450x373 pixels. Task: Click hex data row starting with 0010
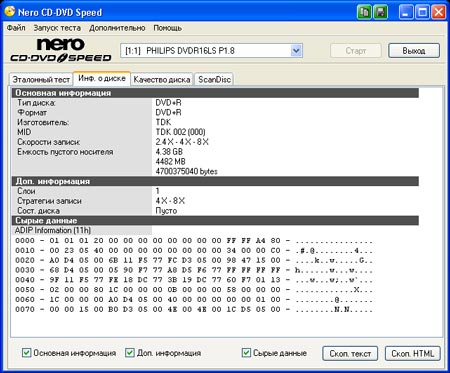click(x=194, y=250)
